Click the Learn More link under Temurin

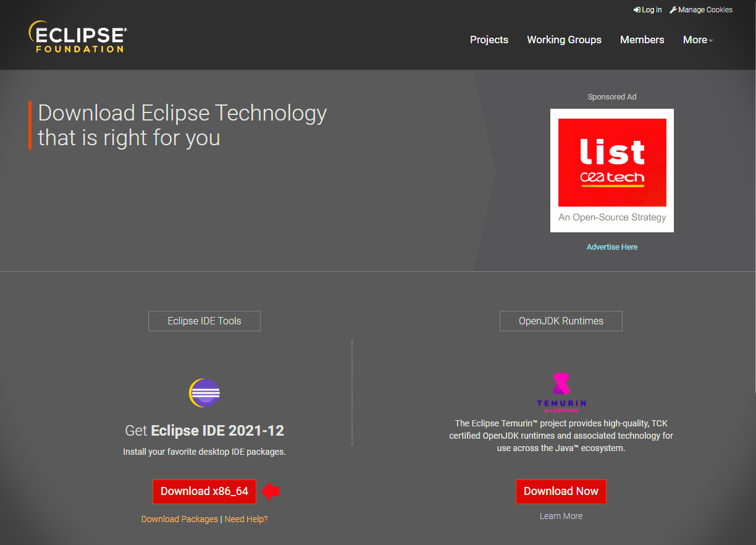561,516
